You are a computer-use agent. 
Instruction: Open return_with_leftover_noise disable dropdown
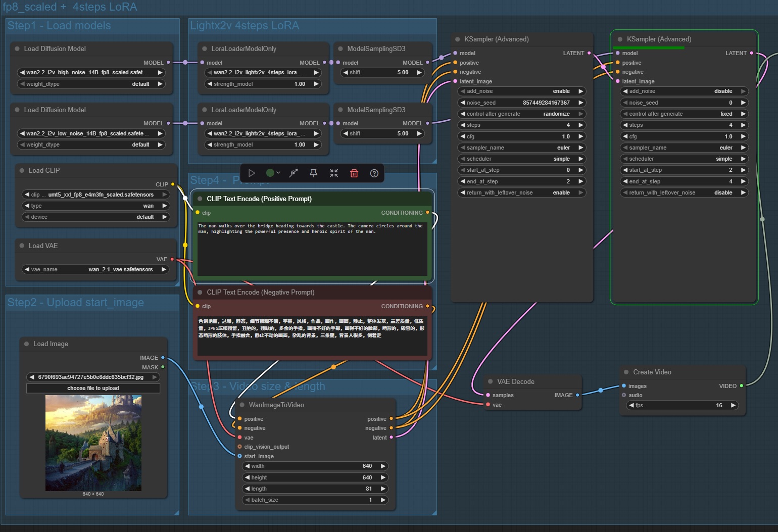click(x=684, y=192)
